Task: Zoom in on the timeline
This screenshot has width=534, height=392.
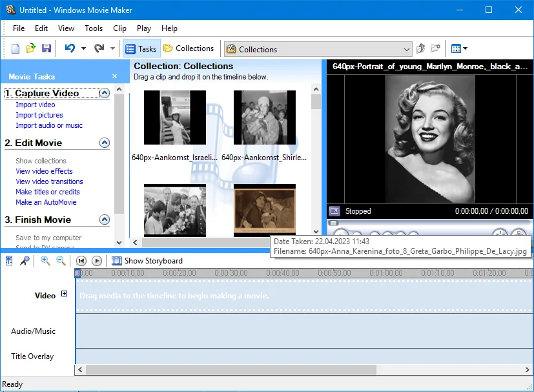Action: [46, 261]
